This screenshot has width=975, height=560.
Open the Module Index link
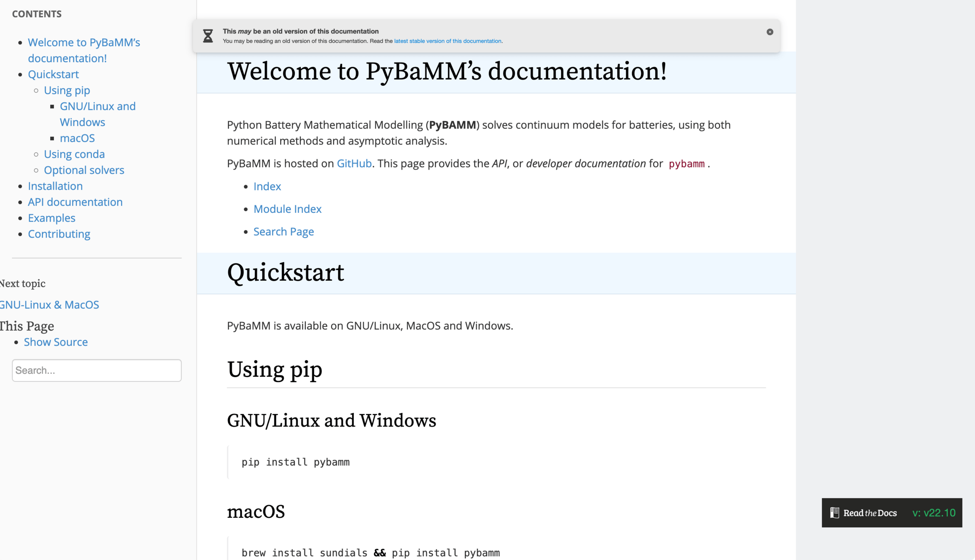click(x=287, y=209)
